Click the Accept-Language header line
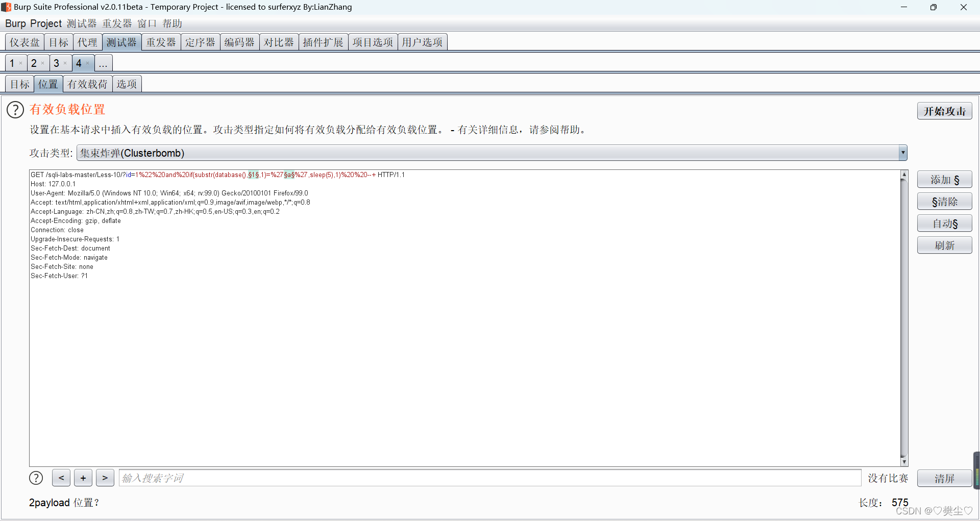 tap(155, 211)
